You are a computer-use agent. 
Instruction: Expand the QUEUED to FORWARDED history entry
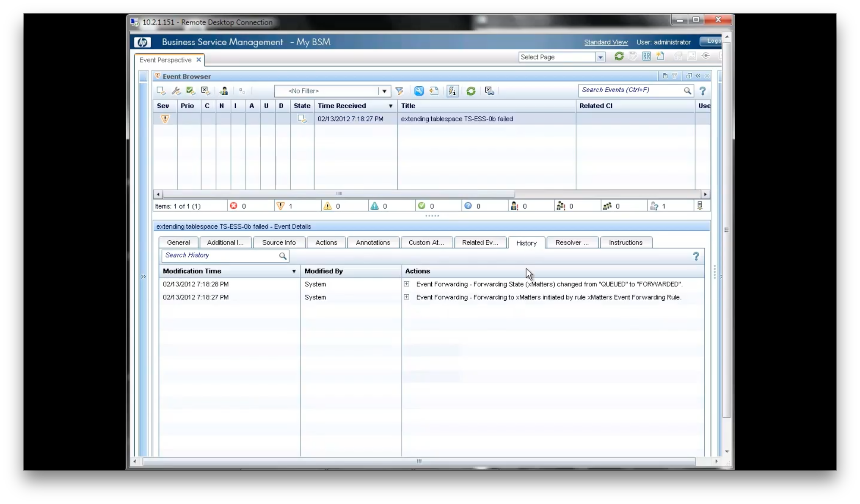(406, 284)
